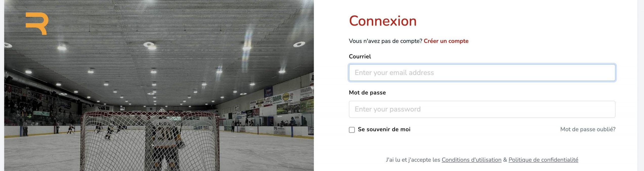Open the "Mot de passe oublié?" link

coord(588,129)
